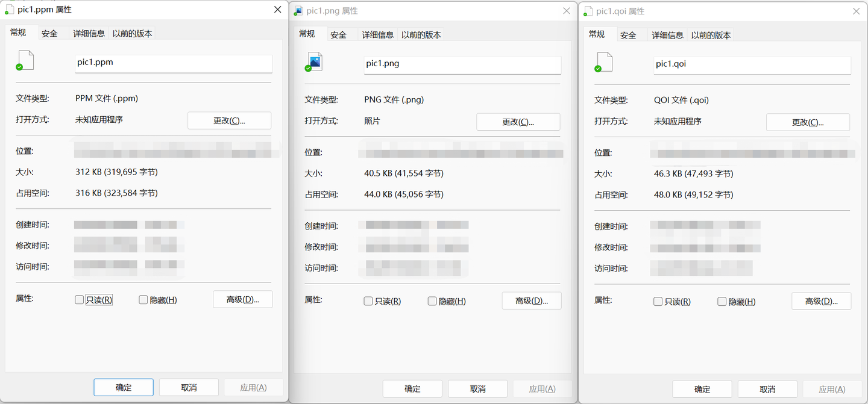Click the pic1.qoi file type icon
The height and width of the screenshot is (404, 868).
coord(603,62)
